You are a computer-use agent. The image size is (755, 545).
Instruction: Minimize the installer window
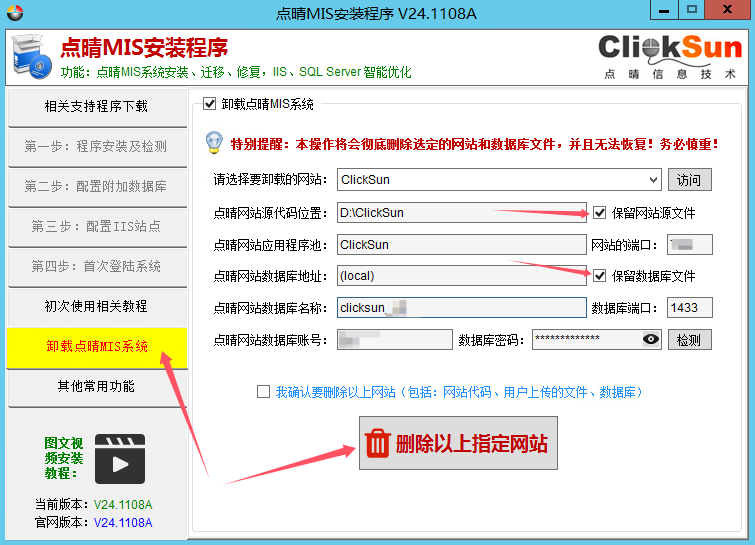tap(664, 10)
